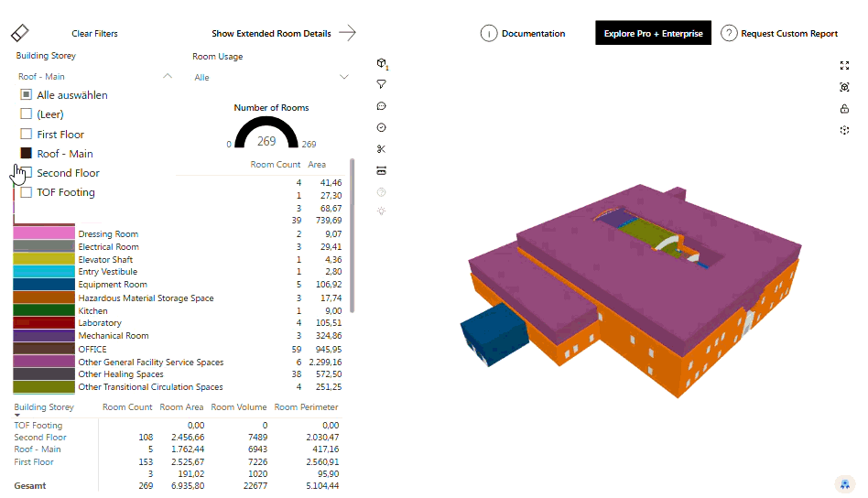868x498 pixels.
Task: Check the TOF Footing checkbox
Action: tap(26, 192)
